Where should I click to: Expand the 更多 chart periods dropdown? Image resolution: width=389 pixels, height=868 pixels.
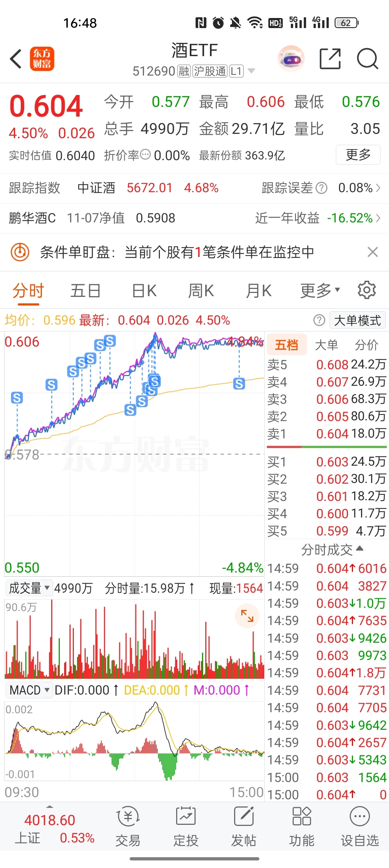320,291
